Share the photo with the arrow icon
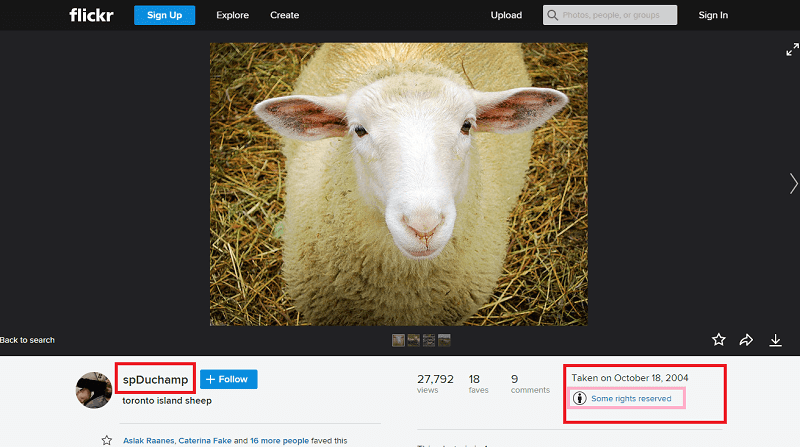800x447 pixels. tap(746, 340)
